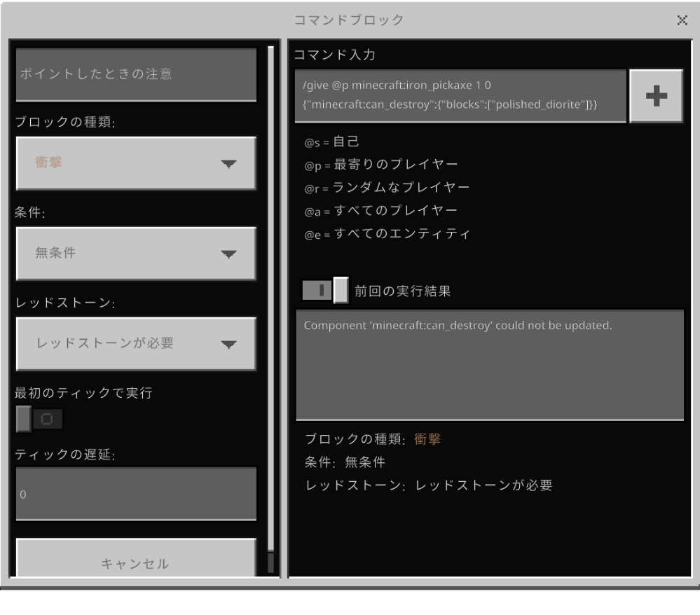Viewport: 700px width, 615px height.
Task: Click the キャンセル button
Action: [x=136, y=558]
